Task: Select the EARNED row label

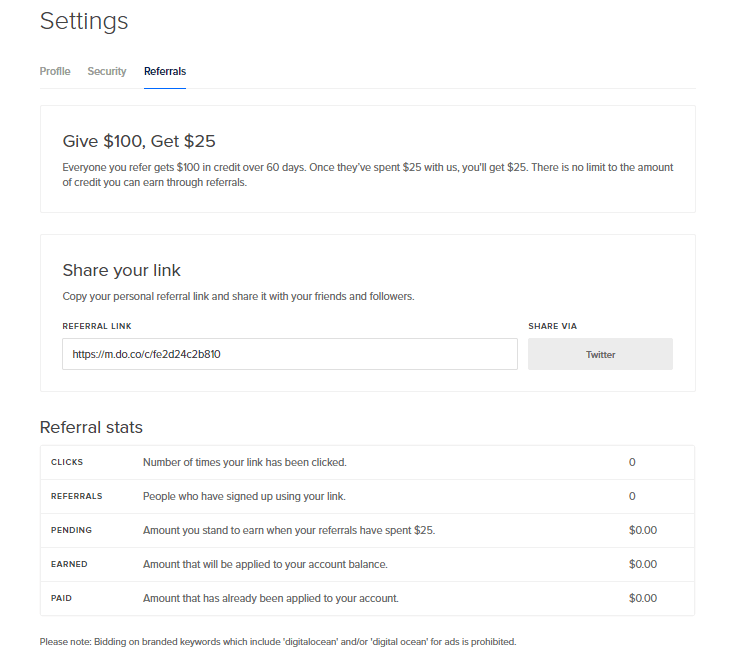Action: [x=69, y=564]
